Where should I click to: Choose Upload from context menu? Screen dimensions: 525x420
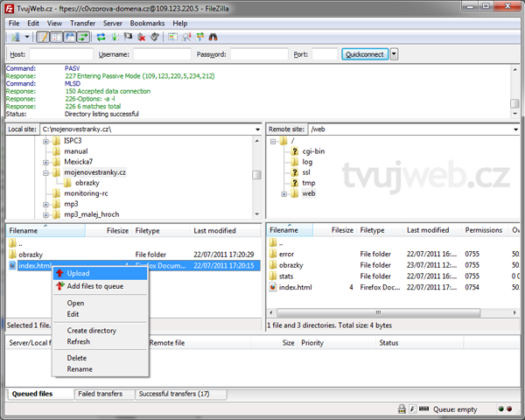[x=101, y=273]
